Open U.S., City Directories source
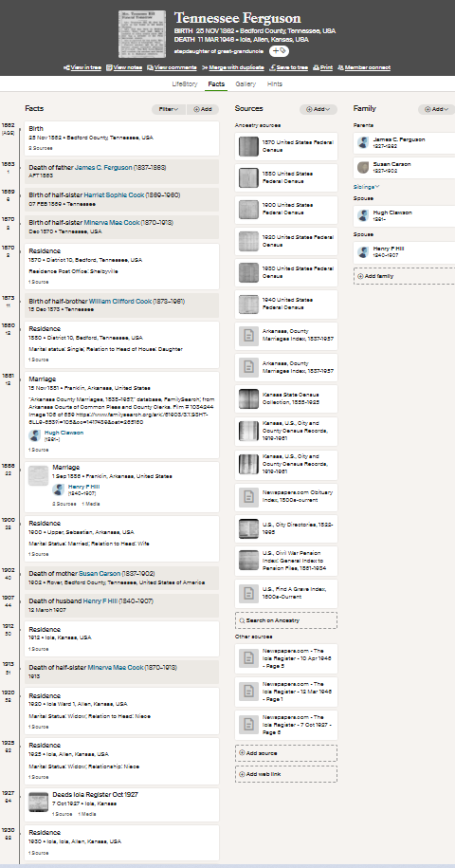Viewport: 455px width, 868px height. click(286, 528)
